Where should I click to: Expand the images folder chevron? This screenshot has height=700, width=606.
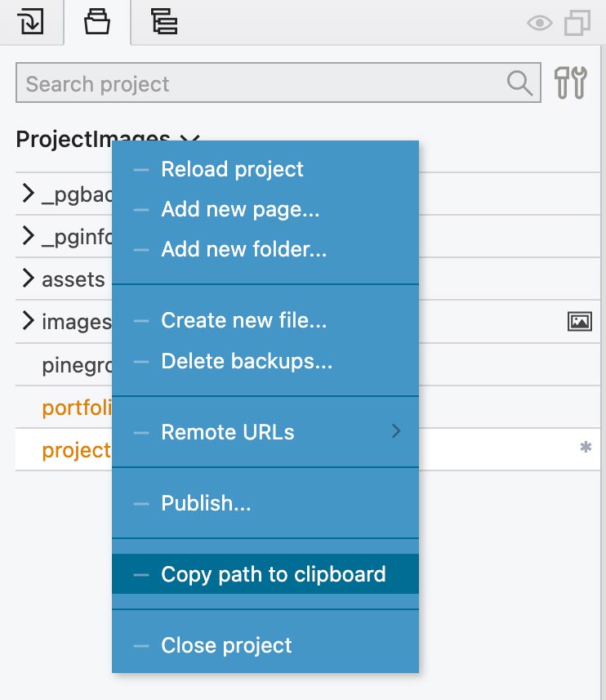pyautogui.click(x=28, y=320)
